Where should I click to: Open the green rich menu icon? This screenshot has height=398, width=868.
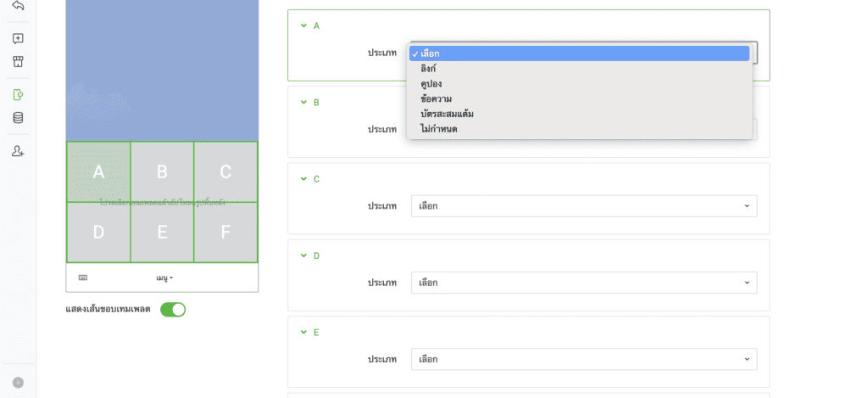(18, 95)
